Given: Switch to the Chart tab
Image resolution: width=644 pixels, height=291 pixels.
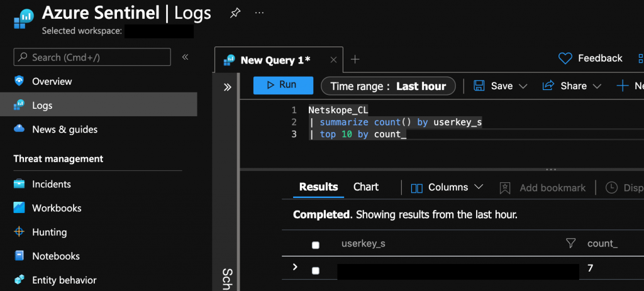Looking at the screenshot, I should [x=366, y=187].
